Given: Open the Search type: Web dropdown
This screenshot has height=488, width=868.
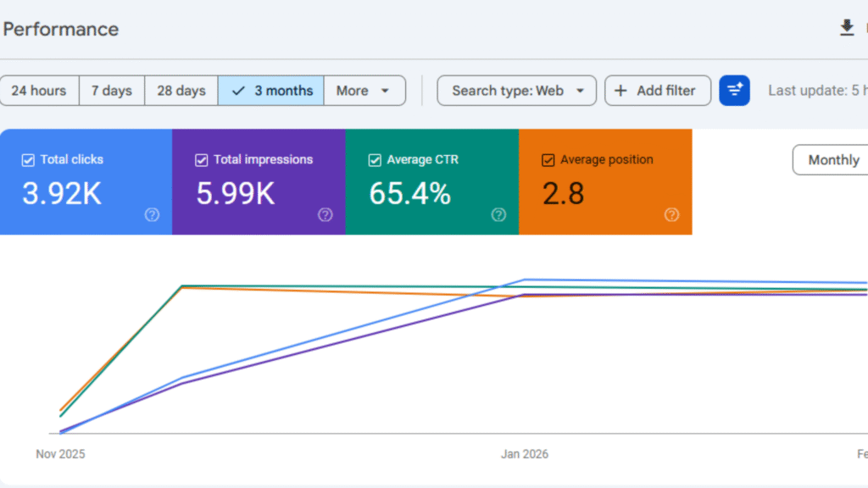Looking at the screenshot, I should click(x=516, y=91).
